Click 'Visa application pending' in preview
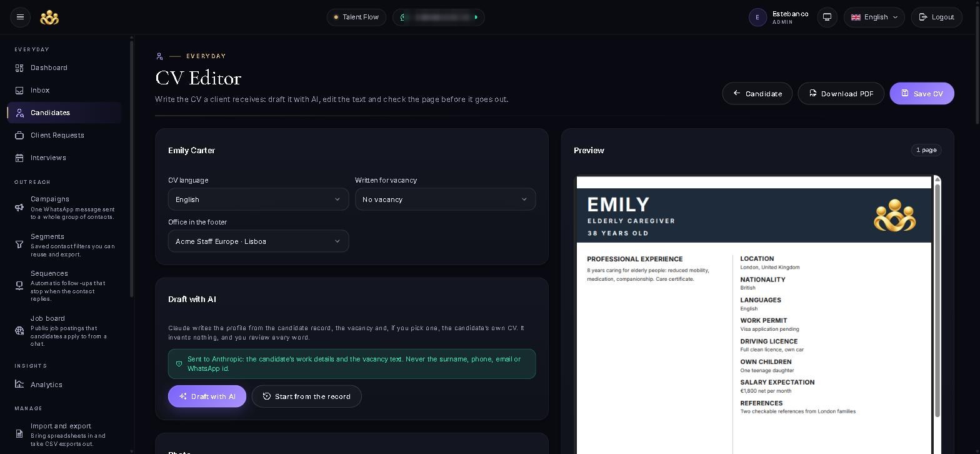 [x=769, y=329]
